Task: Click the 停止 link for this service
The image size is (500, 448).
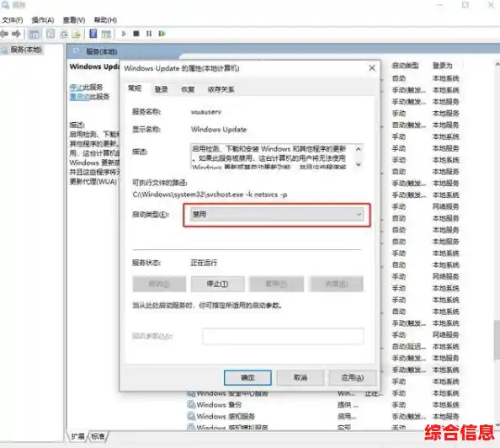Action: pos(77,87)
